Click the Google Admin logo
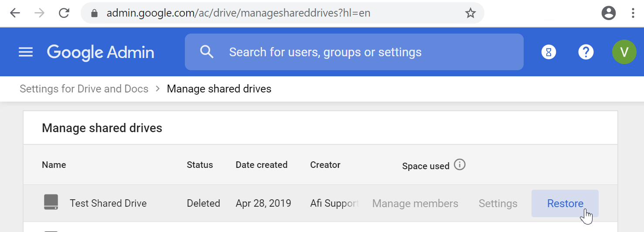 (101, 52)
